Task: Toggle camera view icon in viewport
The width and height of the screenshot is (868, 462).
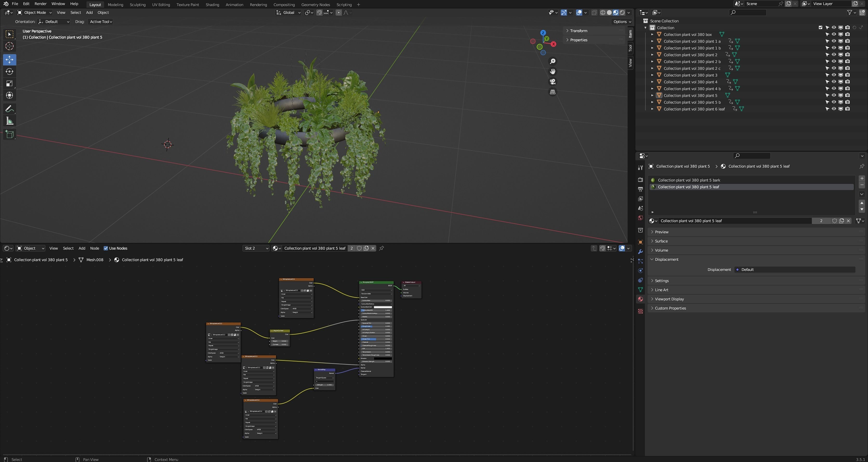Action: pos(552,82)
